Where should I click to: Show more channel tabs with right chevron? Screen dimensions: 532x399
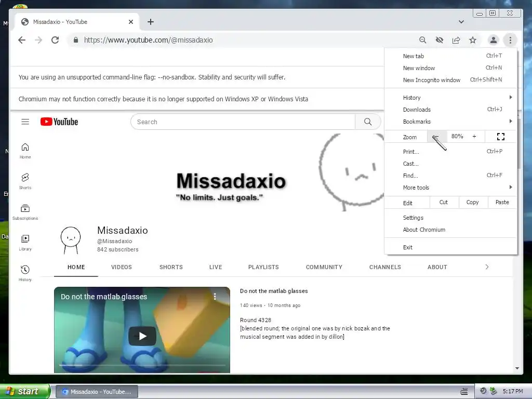tap(487, 267)
